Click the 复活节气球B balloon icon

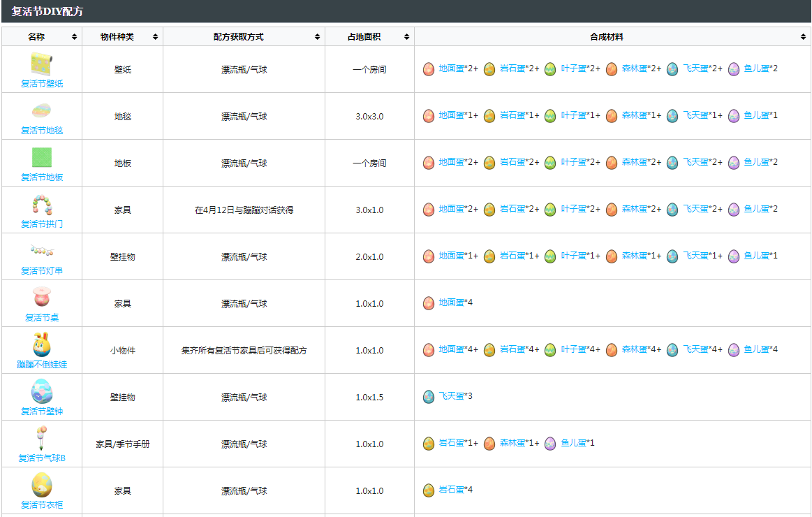pos(41,438)
